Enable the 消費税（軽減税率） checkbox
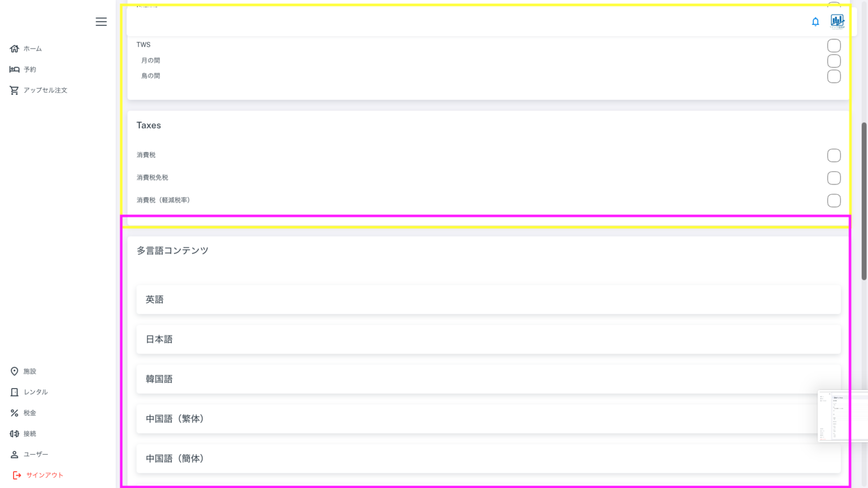Image resolution: width=868 pixels, height=488 pixels. point(834,201)
